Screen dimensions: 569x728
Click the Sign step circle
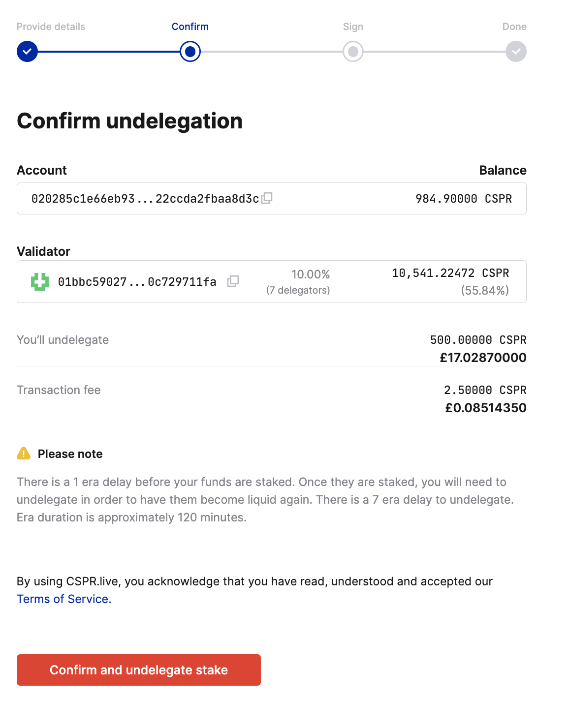(352, 51)
